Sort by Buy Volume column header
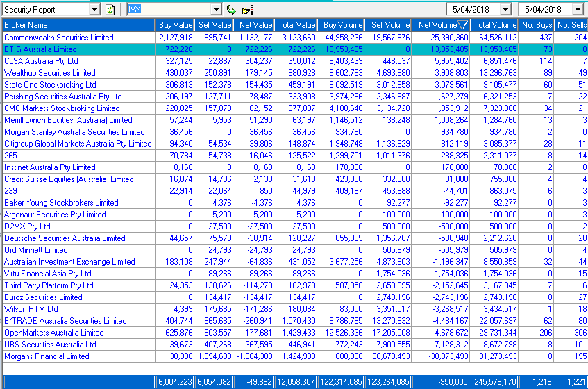The width and height of the screenshot is (588, 389). coord(341,25)
